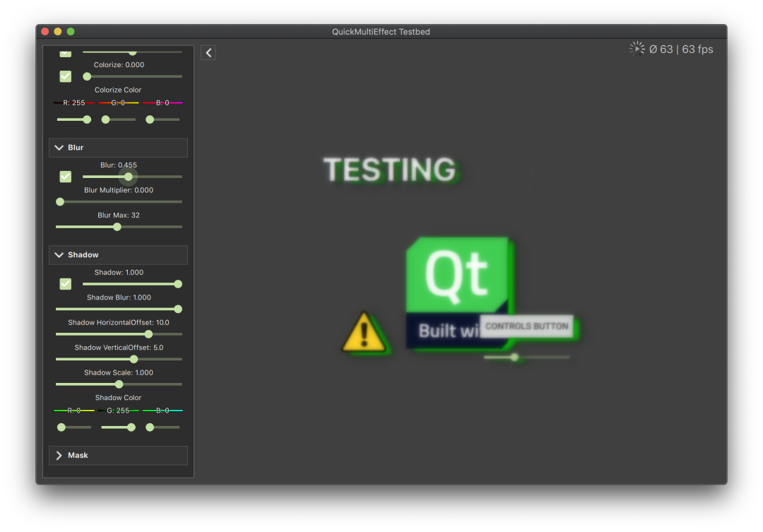The image size is (763, 532).
Task: Click the Blur Multiplier slider handle
Action: tap(60, 201)
